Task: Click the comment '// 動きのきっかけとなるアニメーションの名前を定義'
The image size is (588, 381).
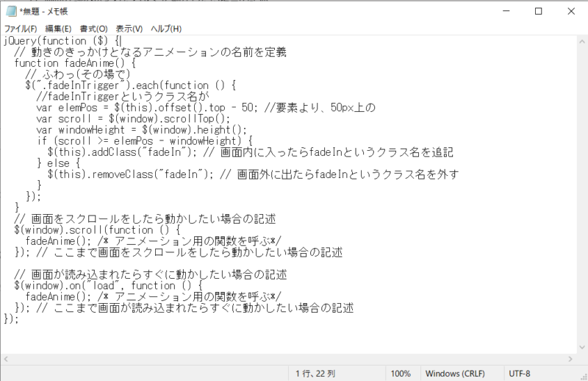Action: pyautogui.click(x=151, y=52)
